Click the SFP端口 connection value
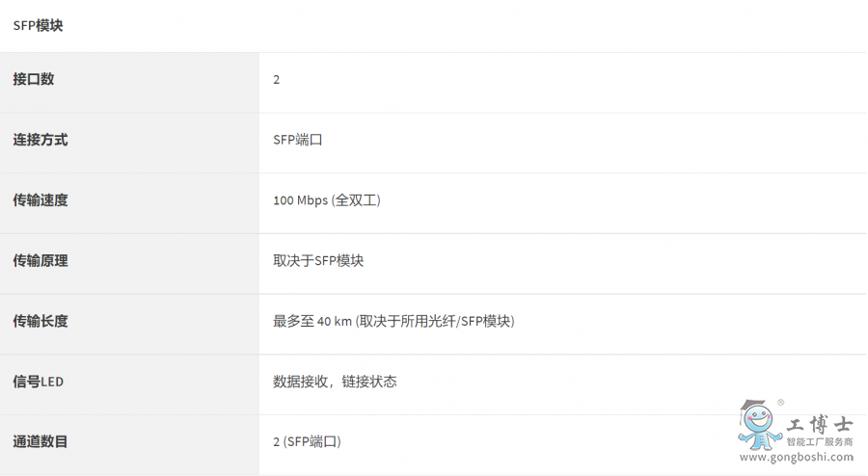The height and width of the screenshot is (476, 868). (298, 140)
